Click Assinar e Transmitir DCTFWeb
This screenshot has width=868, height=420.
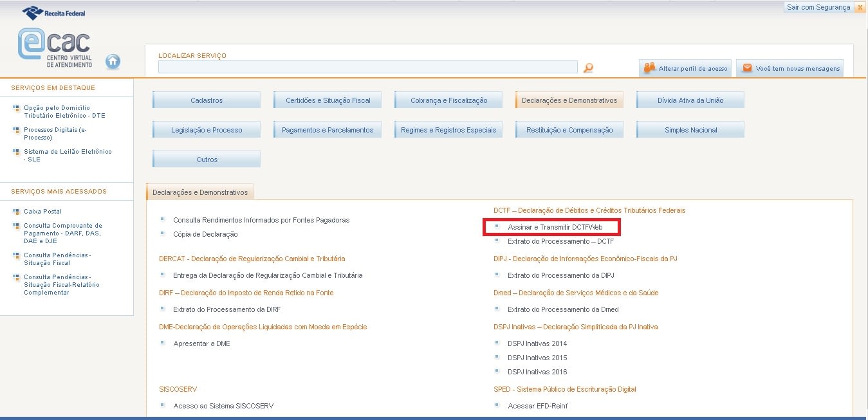[555, 227]
